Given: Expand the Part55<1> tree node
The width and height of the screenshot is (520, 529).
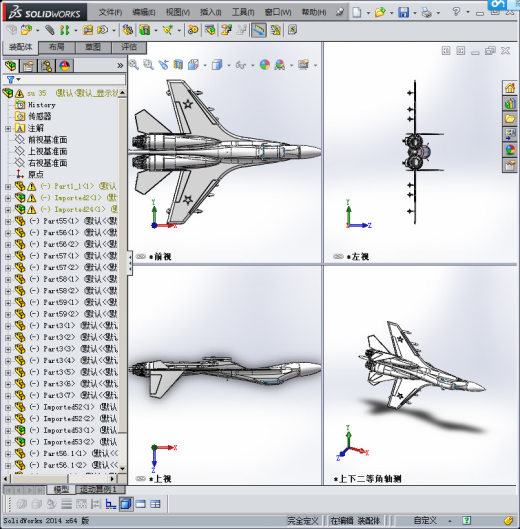Looking at the screenshot, I should (x=8, y=222).
